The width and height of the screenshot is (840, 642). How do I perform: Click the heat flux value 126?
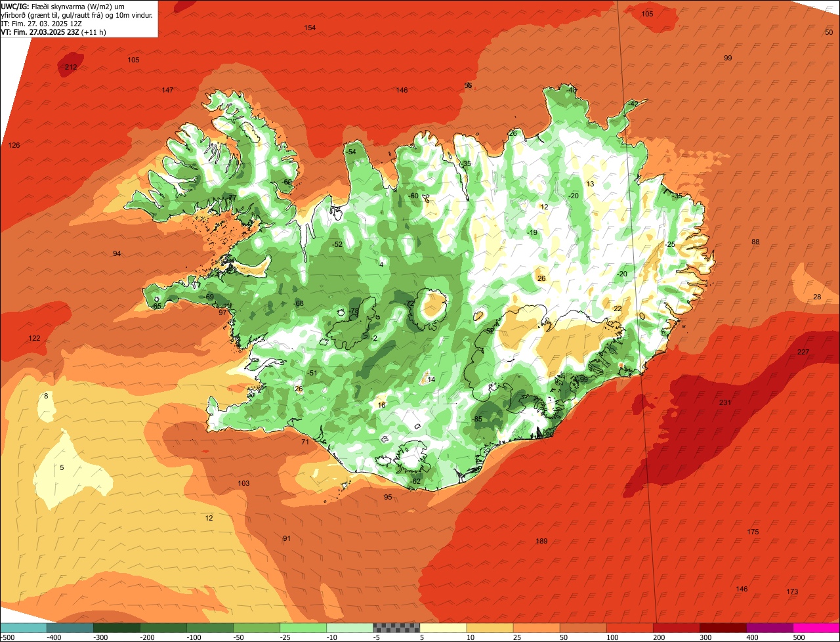pyautogui.click(x=14, y=145)
